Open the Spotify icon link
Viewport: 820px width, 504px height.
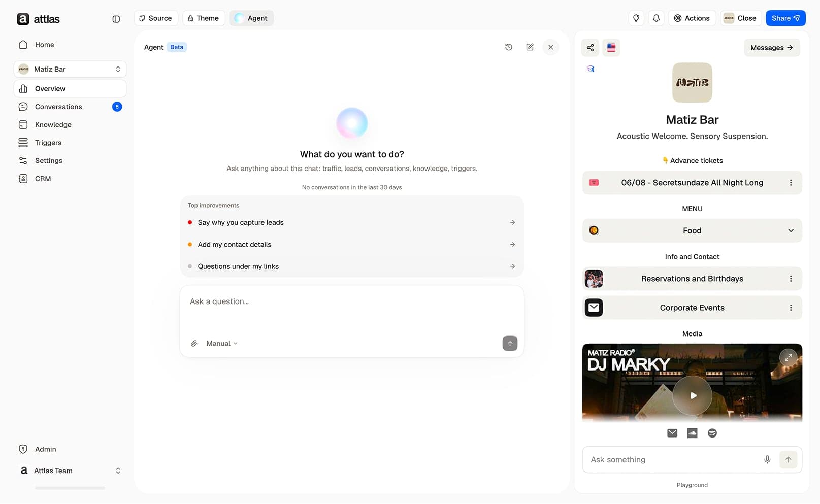[712, 433]
